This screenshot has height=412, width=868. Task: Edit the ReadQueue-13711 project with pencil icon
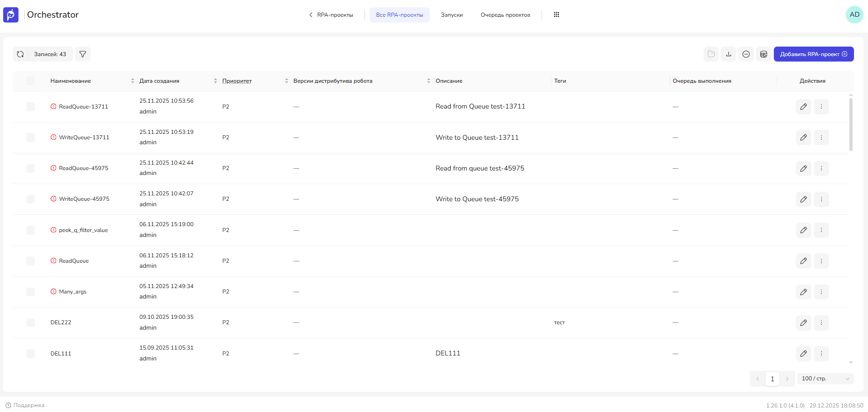[804, 107]
